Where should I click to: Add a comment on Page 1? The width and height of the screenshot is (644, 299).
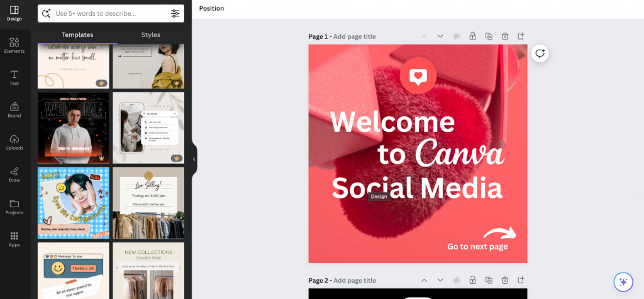[x=540, y=53]
